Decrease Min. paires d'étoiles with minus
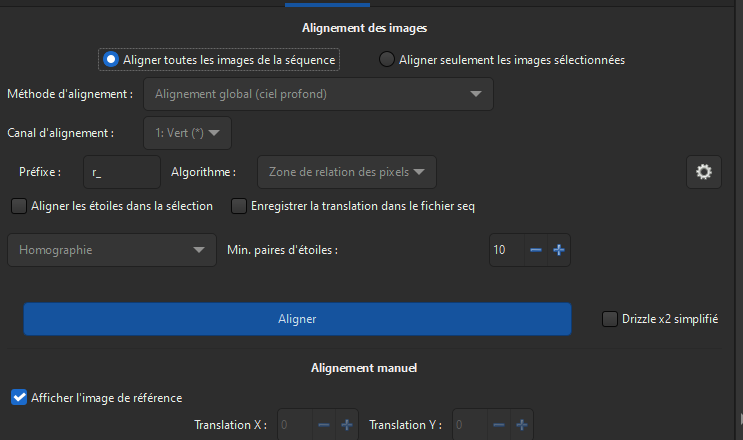This screenshot has height=440, width=743. pyautogui.click(x=536, y=250)
